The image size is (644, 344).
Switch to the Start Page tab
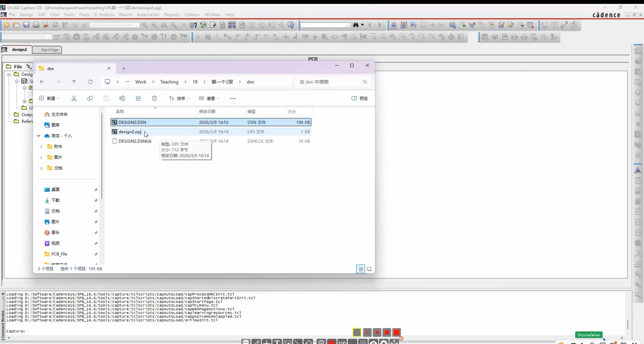coord(47,50)
